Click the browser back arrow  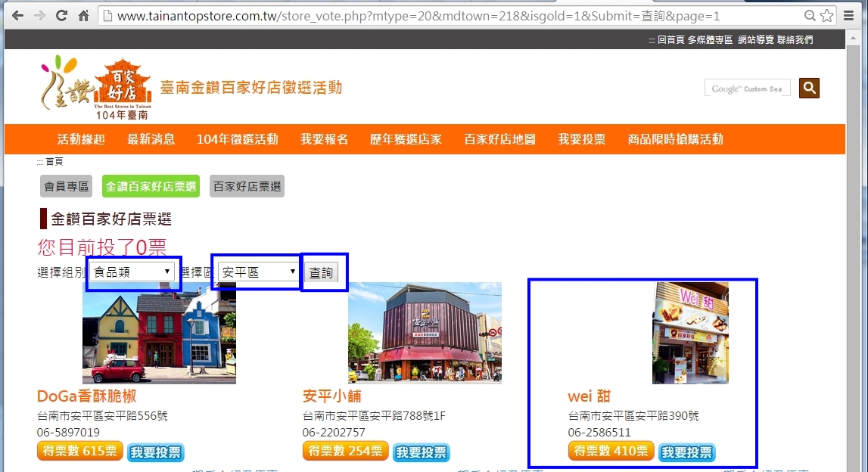click(17, 15)
